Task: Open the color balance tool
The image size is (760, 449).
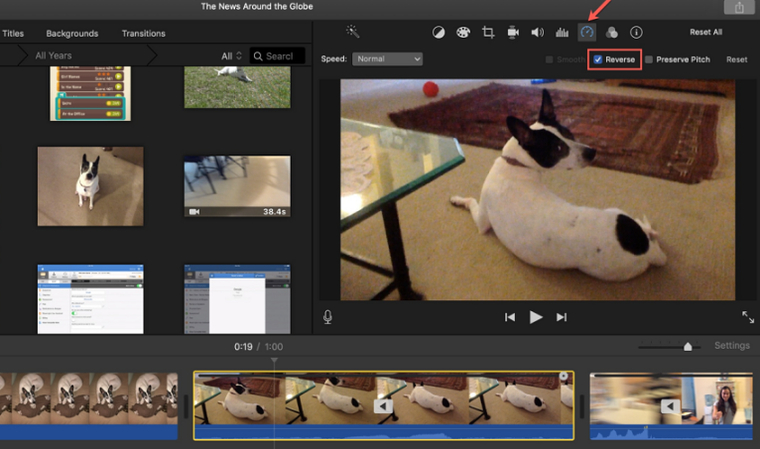Action: click(438, 32)
